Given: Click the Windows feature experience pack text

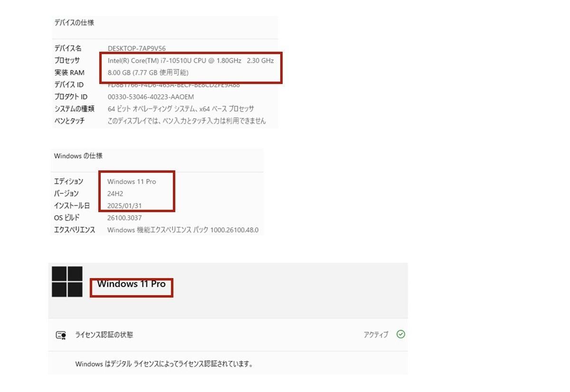Looking at the screenshot, I should [x=183, y=230].
